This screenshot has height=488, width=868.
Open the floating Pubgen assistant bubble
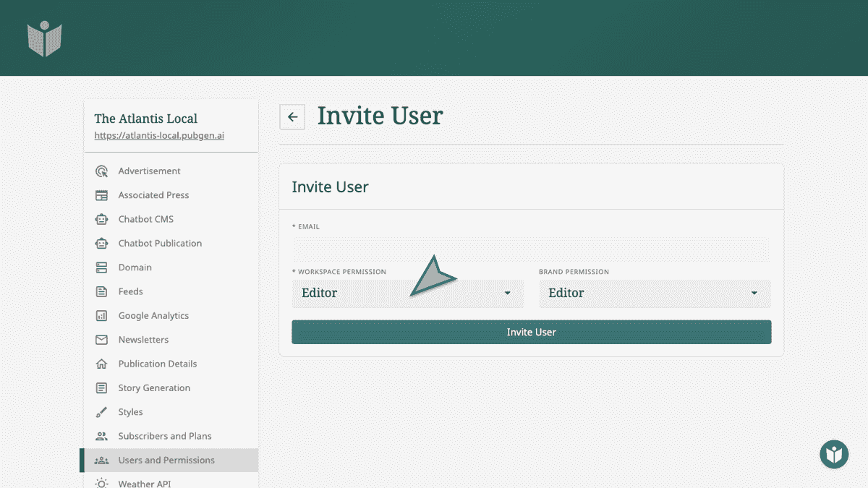tap(833, 454)
